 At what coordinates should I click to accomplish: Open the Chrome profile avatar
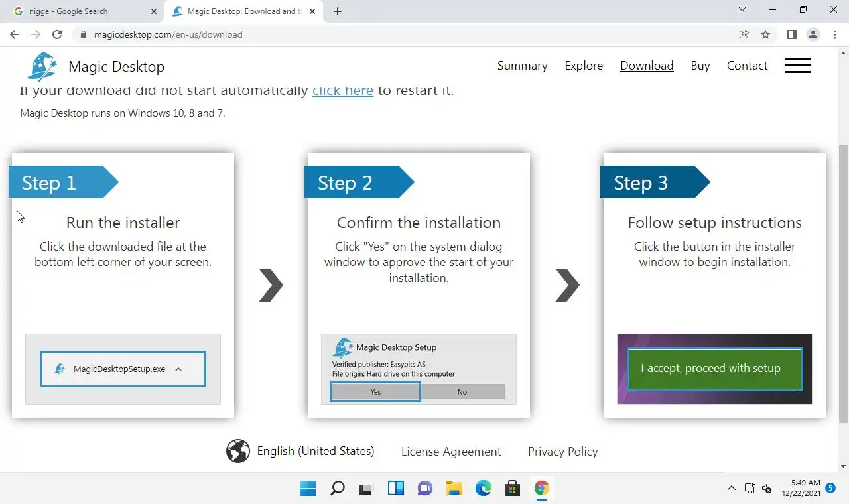click(813, 34)
